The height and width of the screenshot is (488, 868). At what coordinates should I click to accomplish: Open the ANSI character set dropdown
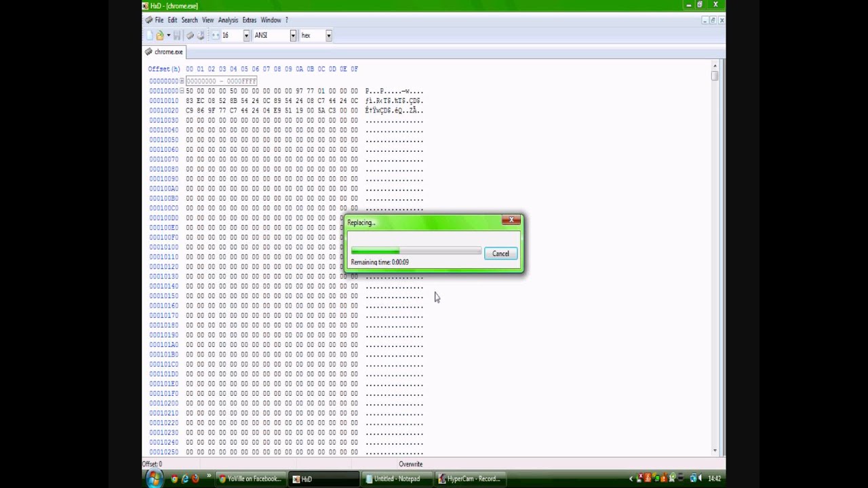(x=293, y=35)
